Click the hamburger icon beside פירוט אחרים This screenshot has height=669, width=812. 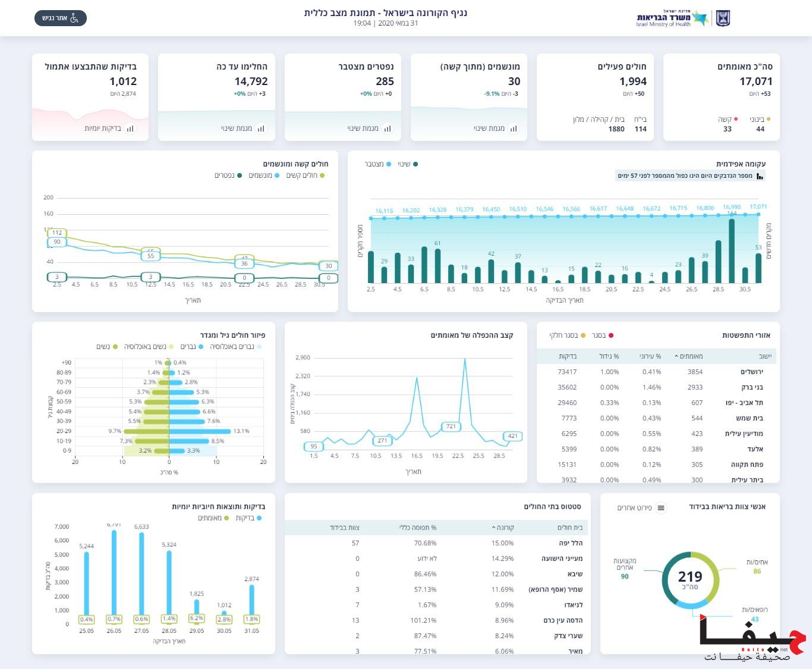point(661,508)
